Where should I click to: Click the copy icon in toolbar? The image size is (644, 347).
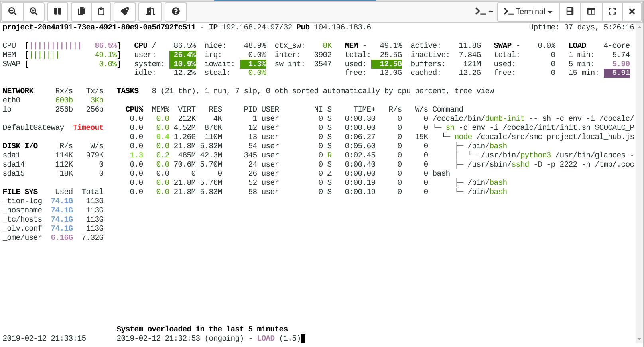tap(81, 12)
